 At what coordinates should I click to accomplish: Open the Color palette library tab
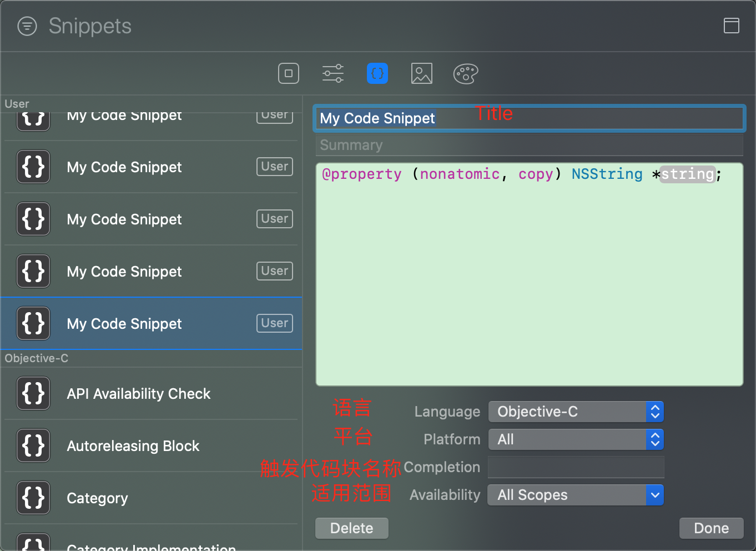pyautogui.click(x=466, y=73)
